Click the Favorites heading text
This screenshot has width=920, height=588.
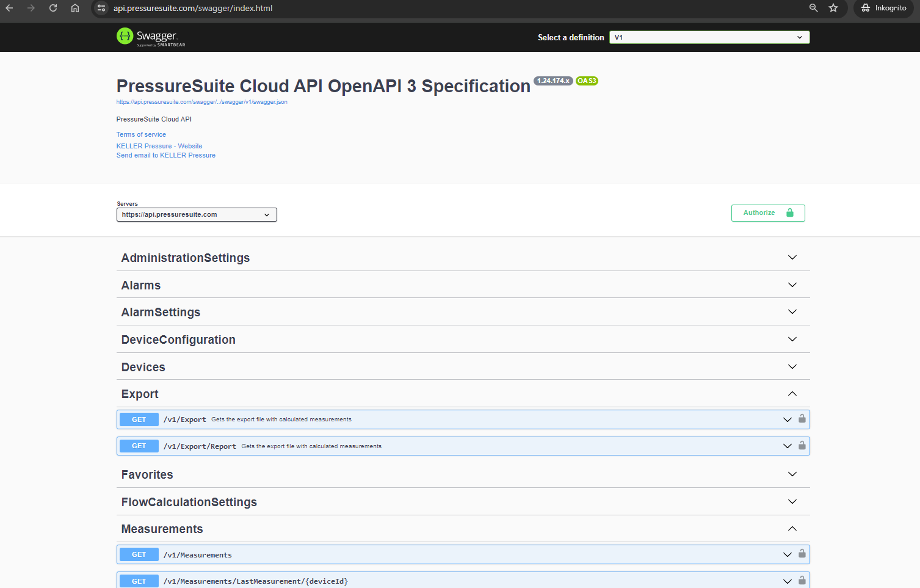pyautogui.click(x=147, y=474)
